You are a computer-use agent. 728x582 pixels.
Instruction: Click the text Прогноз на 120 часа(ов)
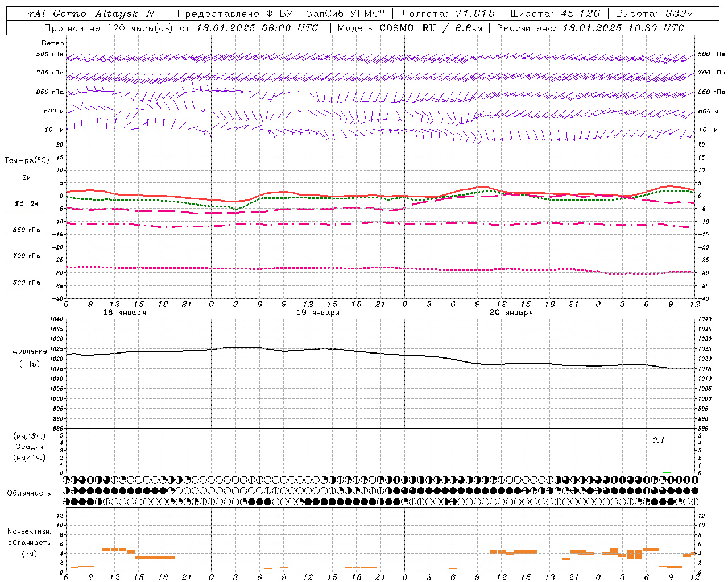[x=109, y=28]
